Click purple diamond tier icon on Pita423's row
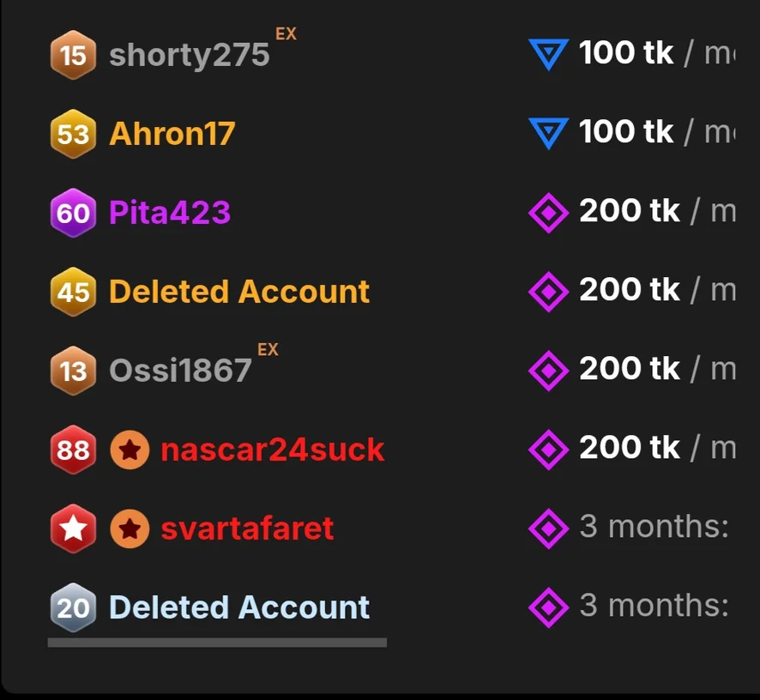760x700 pixels. click(548, 213)
